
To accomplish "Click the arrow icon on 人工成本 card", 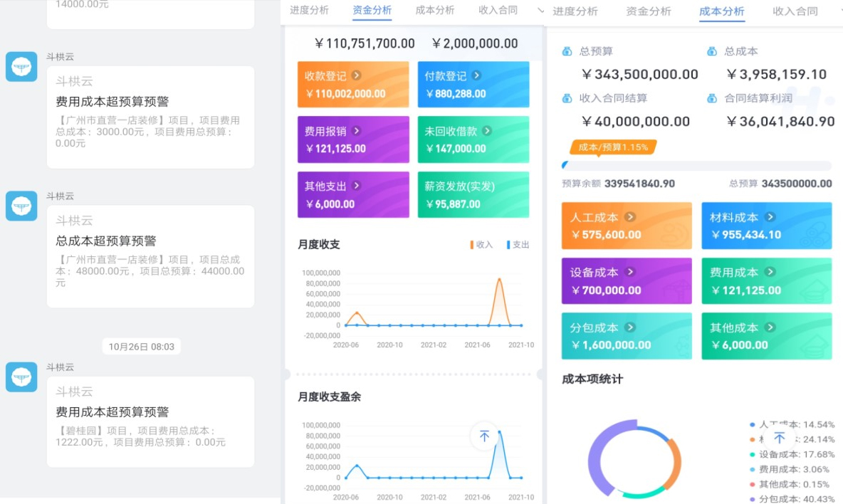I will click(630, 217).
